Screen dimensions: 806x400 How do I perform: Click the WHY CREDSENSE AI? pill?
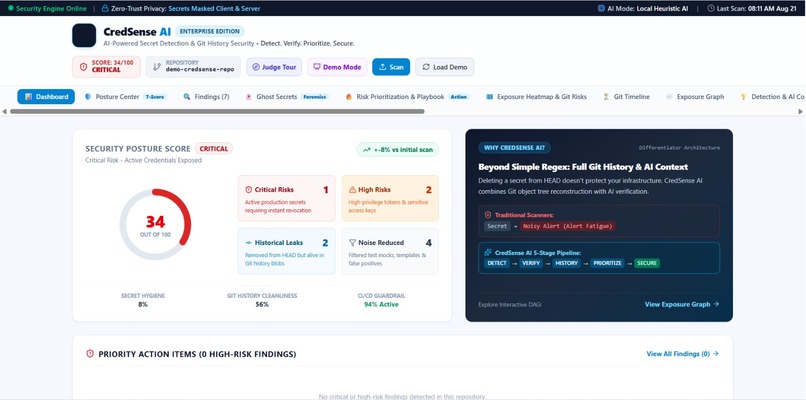click(x=515, y=148)
